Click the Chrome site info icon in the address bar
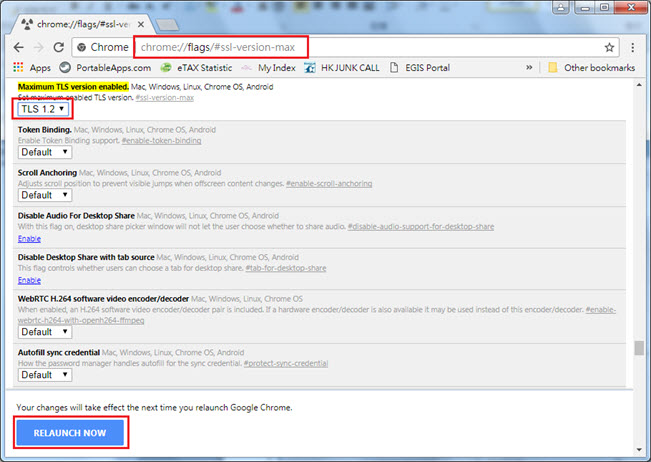The height and width of the screenshot is (462, 651). (x=82, y=47)
